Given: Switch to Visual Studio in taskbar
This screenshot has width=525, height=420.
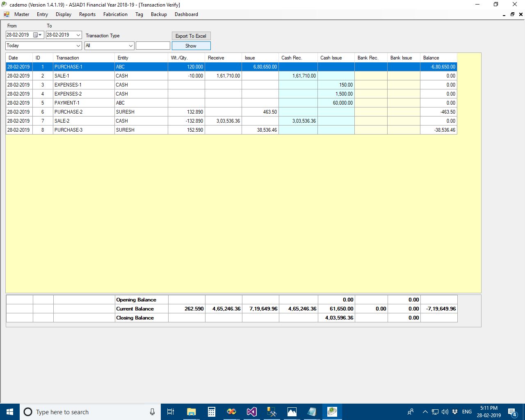Looking at the screenshot, I should (251, 412).
